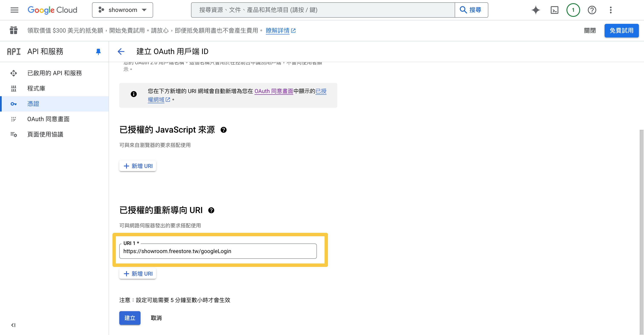Click the 瞭解詳情 link in banner

tap(277, 30)
